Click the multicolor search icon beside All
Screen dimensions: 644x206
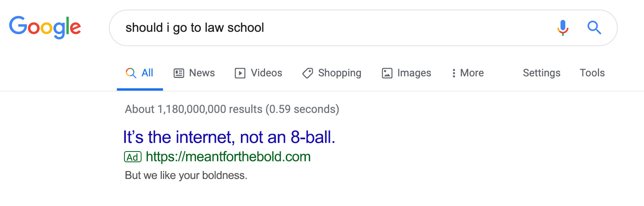tap(131, 73)
